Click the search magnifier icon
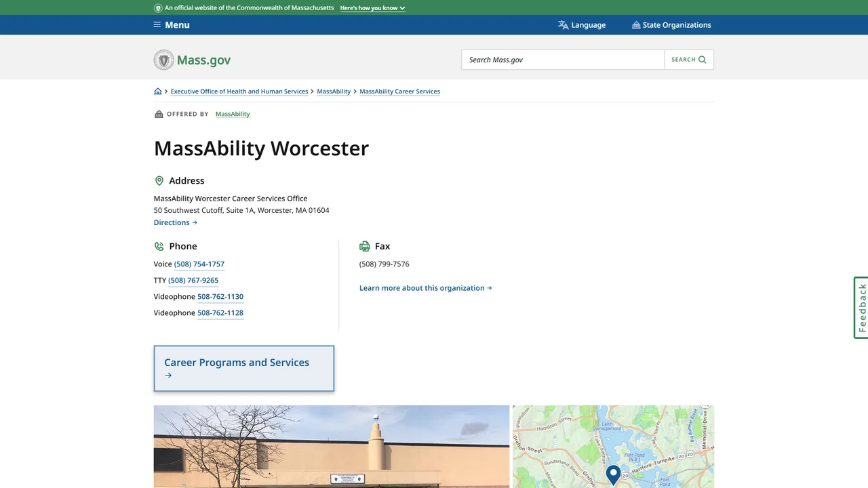The width and height of the screenshot is (868, 488). pyautogui.click(x=703, y=60)
